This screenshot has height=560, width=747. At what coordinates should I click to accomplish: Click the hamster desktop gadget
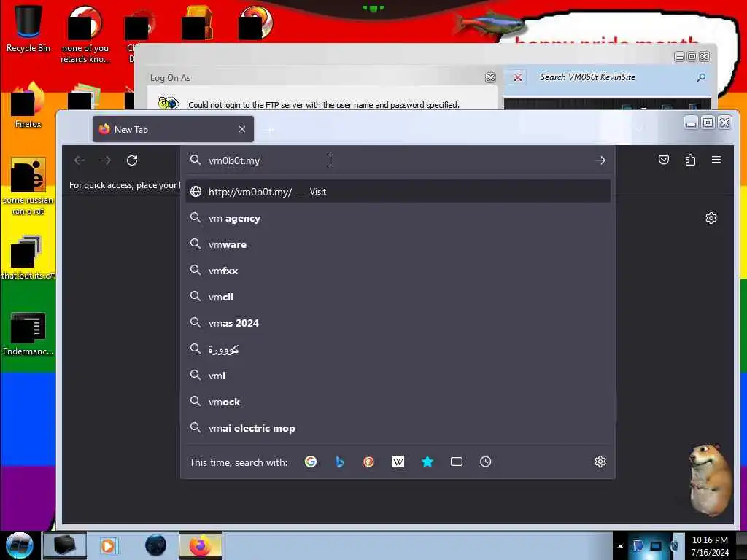tap(711, 479)
